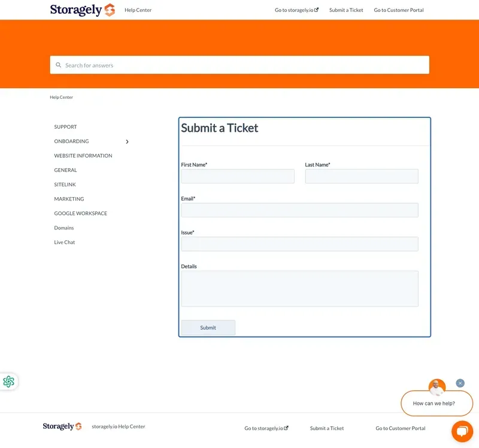
Task: Open the orange live chat launcher bubble
Action: click(462, 431)
